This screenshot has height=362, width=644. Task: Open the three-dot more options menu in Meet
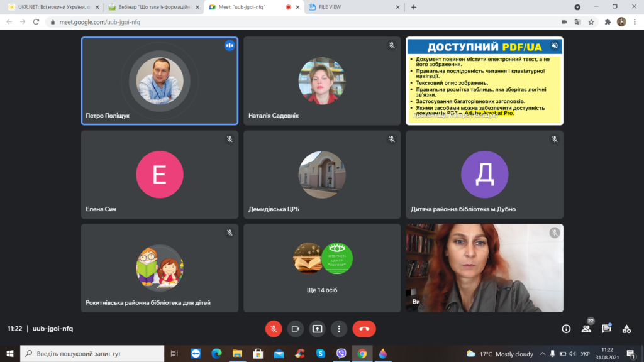point(339,329)
